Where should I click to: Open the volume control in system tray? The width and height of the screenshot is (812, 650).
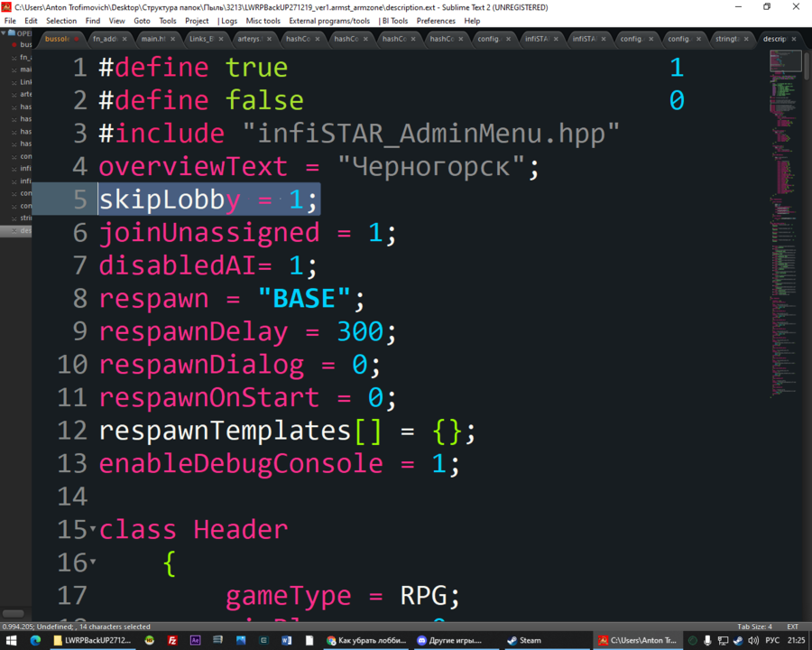click(753, 641)
